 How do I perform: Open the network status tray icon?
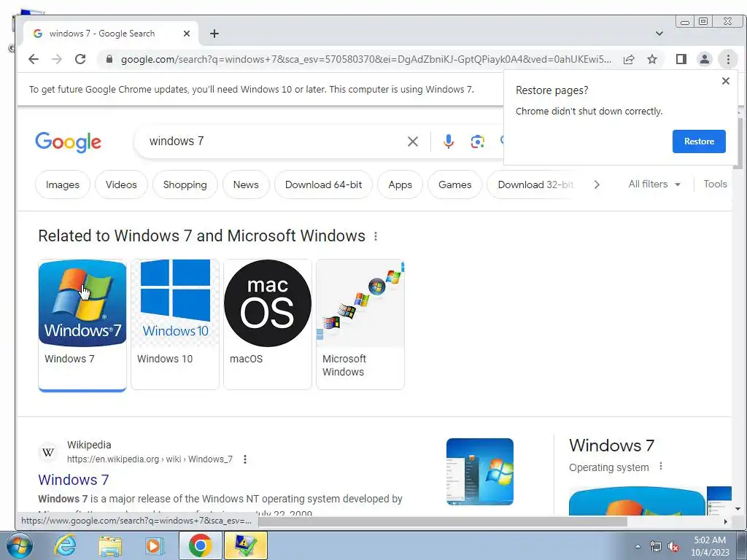(x=656, y=546)
